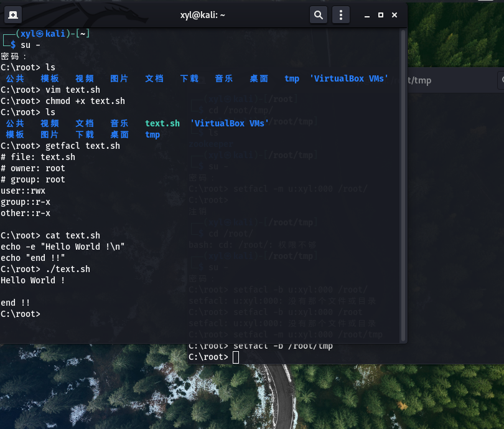This screenshot has width=504, height=429.
Task: Click the maximize button of the terminal
Action: point(380,14)
